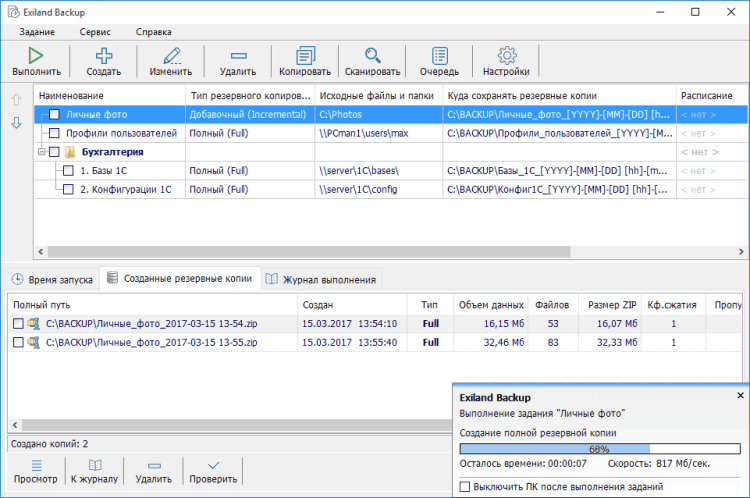Click the backup progress bar at 68%
This screenshot has height=498, width=750.
599,449
